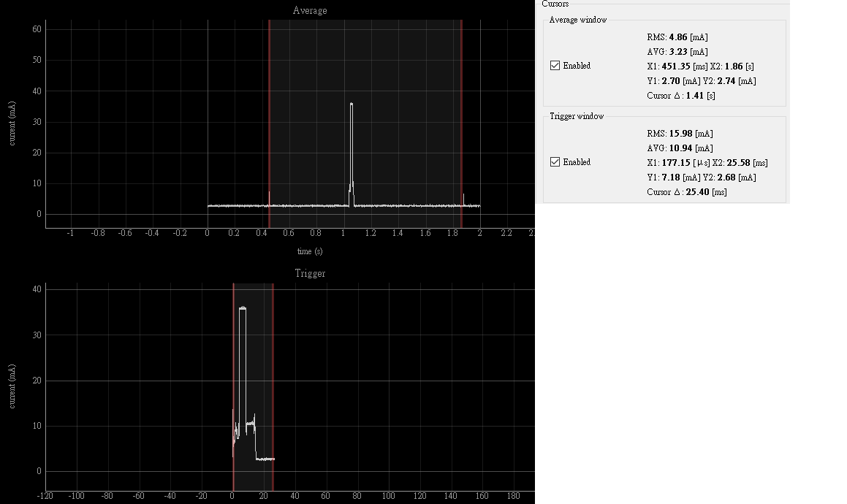Click the 36 mA pulse plateau in Trigger graph
847x504 pixels.
(x=243, y=308)
